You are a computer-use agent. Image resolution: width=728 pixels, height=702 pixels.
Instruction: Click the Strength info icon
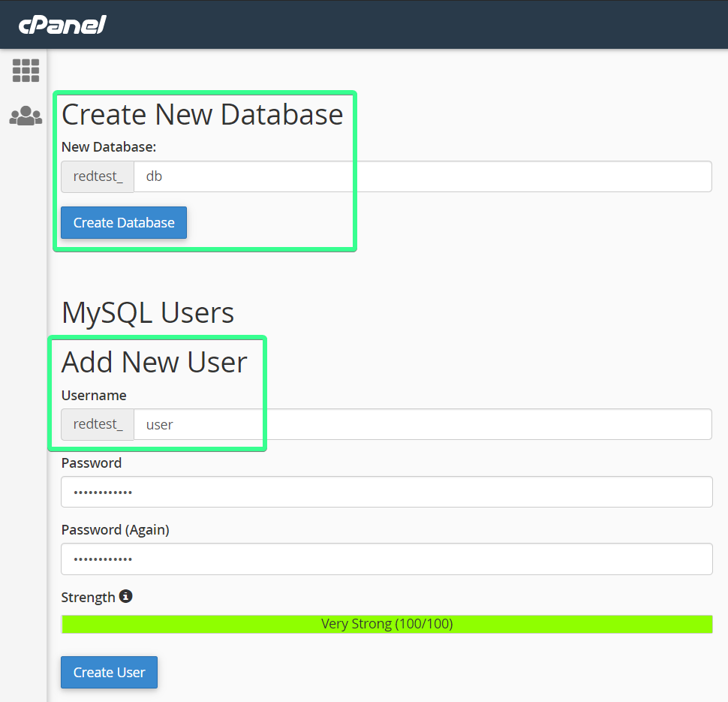point(126,596)
